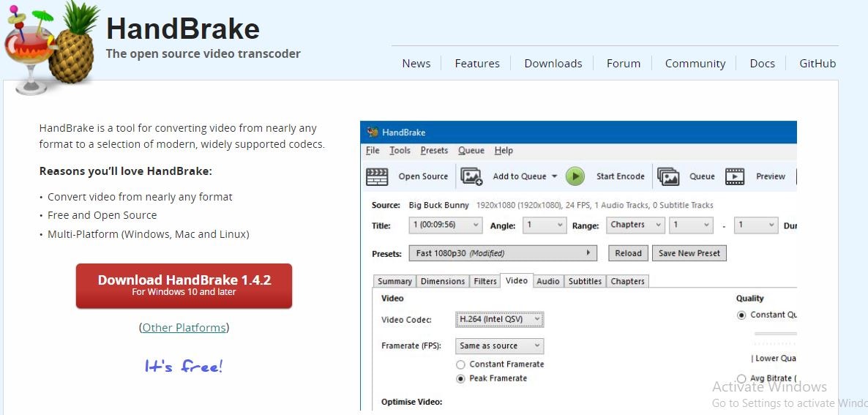Screen dimensions: 868x415
Task: Click the quality slider under Constant Quality
Action: [775, 334]
